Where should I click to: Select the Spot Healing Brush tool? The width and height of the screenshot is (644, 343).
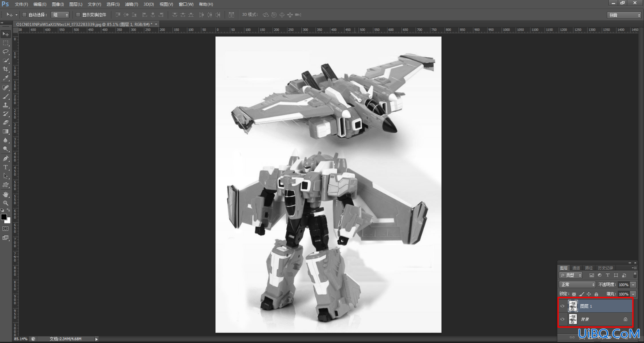coord(5,88)
